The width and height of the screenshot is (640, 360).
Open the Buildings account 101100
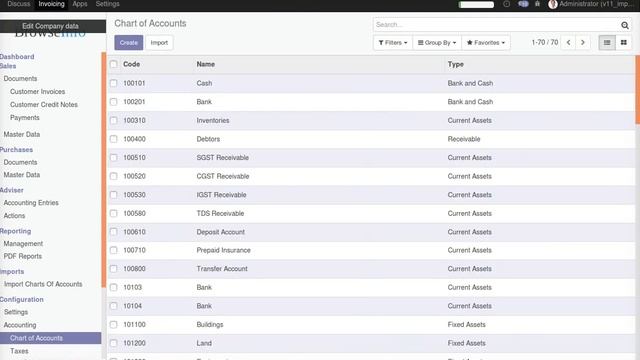(x=371, y=324)
